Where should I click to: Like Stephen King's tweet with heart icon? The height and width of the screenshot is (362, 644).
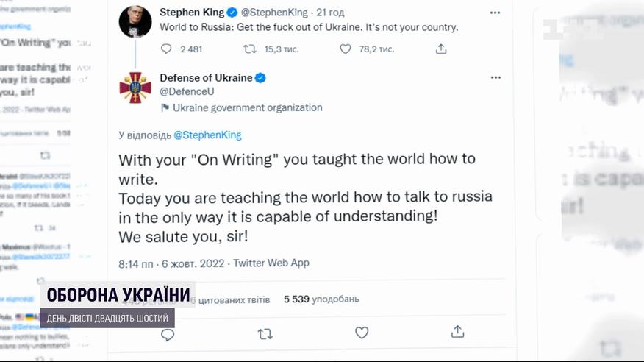point(346,49)
